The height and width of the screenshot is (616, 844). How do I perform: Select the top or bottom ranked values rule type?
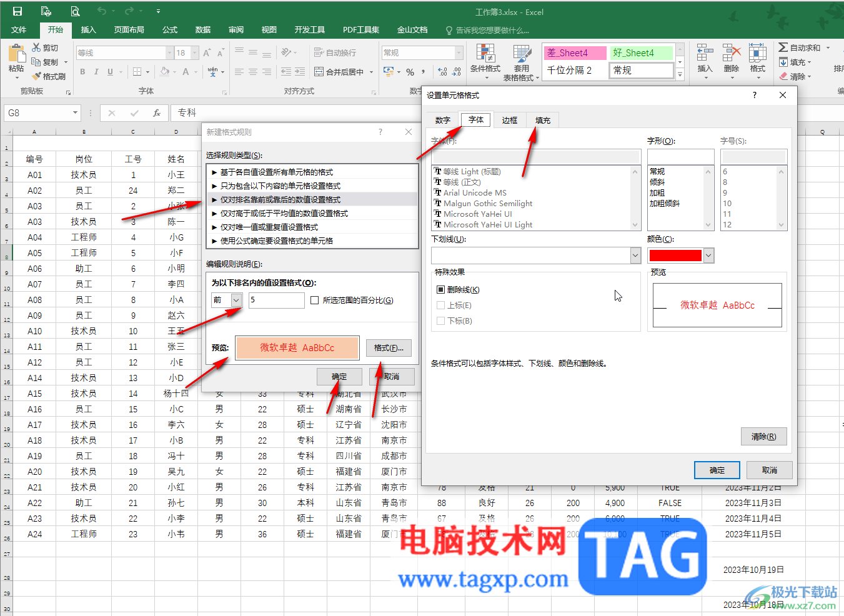[312, 200]
